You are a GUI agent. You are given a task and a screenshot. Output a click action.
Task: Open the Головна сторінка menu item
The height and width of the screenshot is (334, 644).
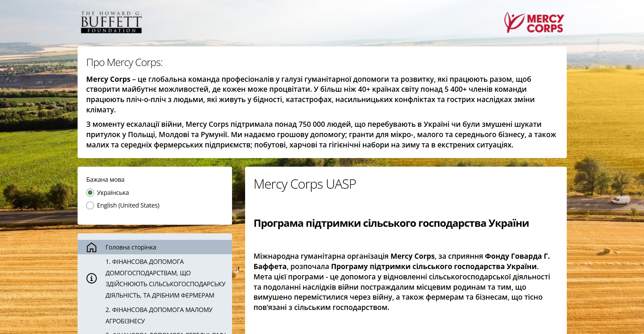tap(155, 247)
